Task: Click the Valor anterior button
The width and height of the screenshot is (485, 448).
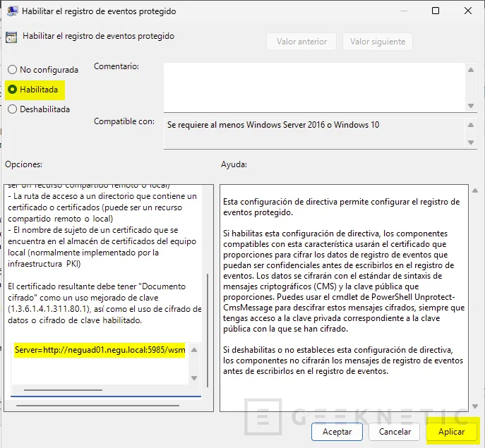Action: point(301,42)
